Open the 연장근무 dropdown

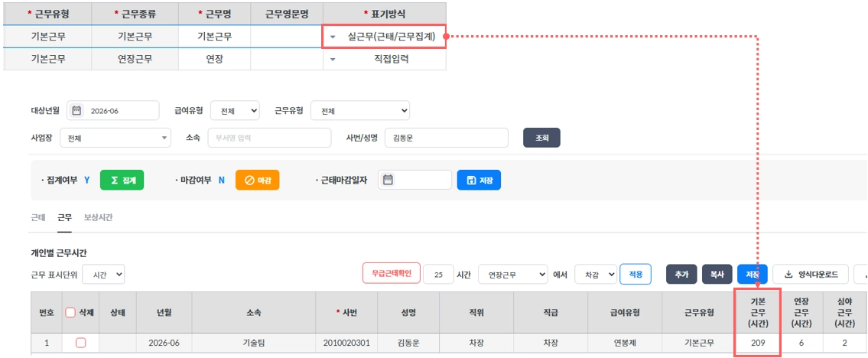coord(513,275)
